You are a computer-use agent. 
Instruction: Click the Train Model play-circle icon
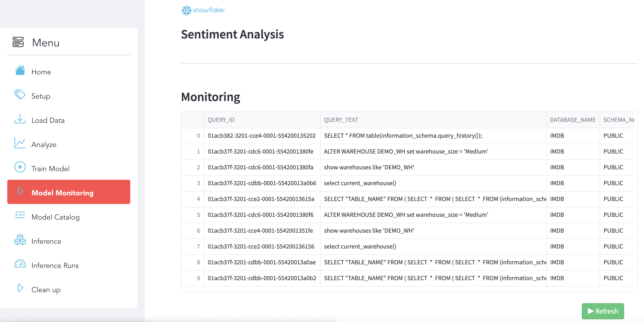20,168
